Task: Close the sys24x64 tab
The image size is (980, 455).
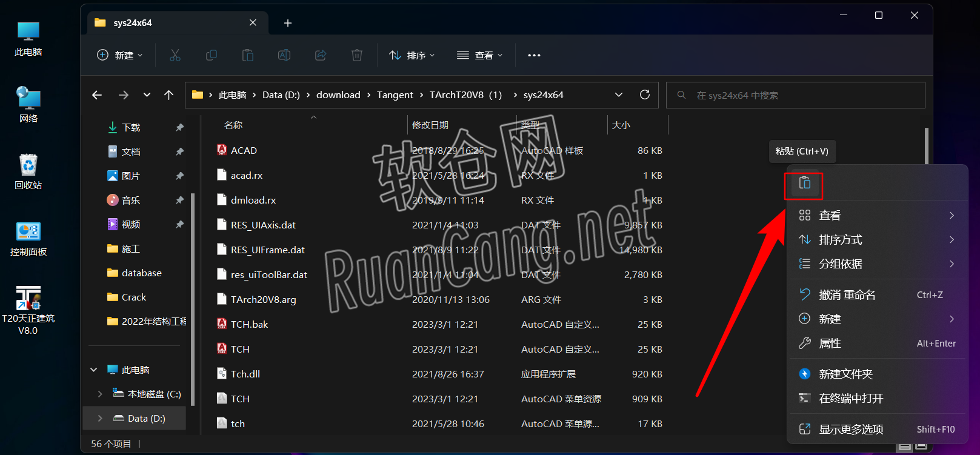Action: pos(253,22)
